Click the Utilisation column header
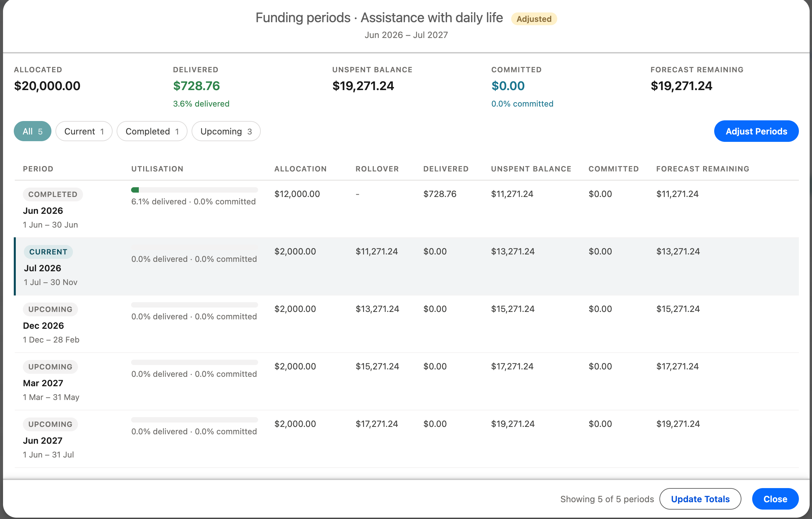Image resolution: width=812 pixels, height=519 pixels. [157, 169]
